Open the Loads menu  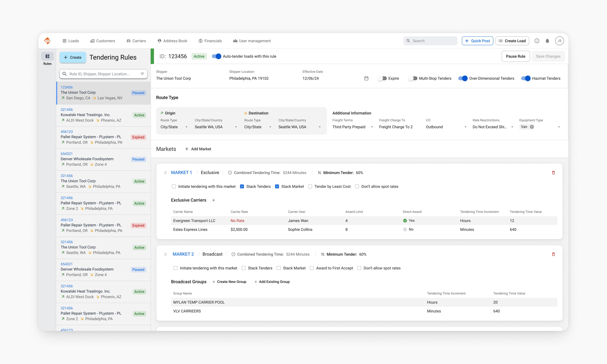click(x=71, y=41)
